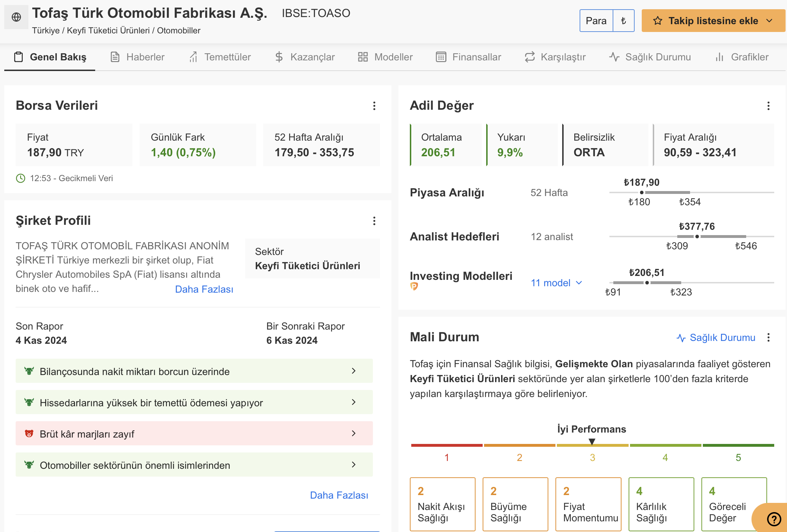This screenshot has width=787, height=532.
Task: Click the table icon of Finansallar
Action: tap(441, 57)
